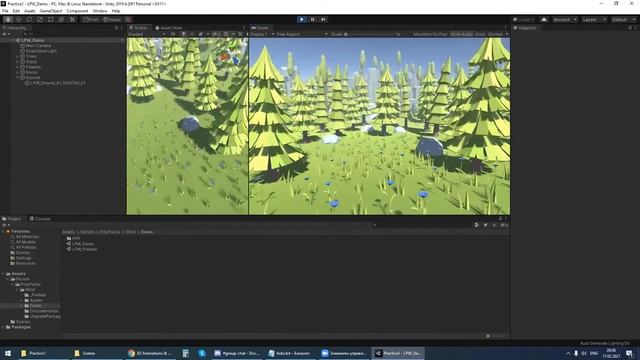Select the combined Transform tool
Image resolution: width=640 pixels, height=360 pixels.
[61, 20]
